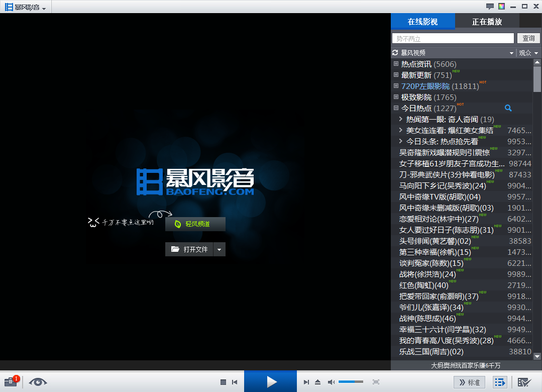The width and height of the screenshot is (542, 392).
Task: Open the skin color changer icon
Action: [501, 6]
